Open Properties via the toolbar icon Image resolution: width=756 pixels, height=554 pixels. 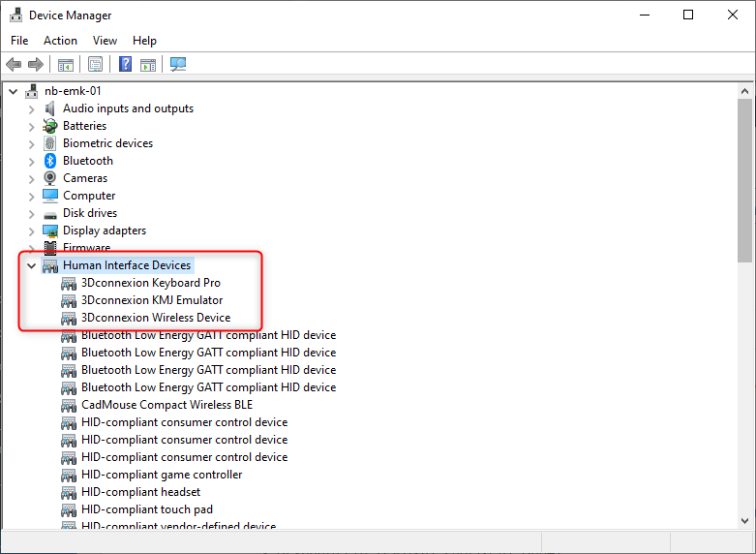pos(95,65)
